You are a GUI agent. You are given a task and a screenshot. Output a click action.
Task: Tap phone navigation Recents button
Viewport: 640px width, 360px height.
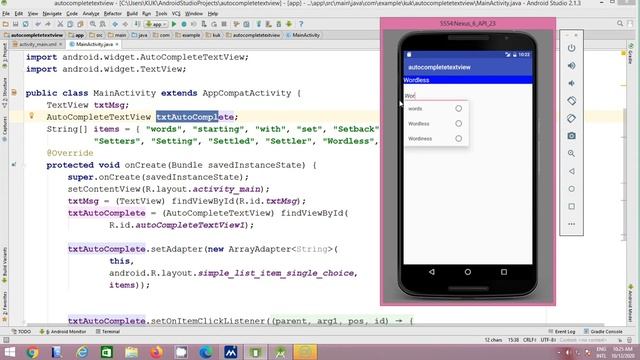tap(504, 272)
